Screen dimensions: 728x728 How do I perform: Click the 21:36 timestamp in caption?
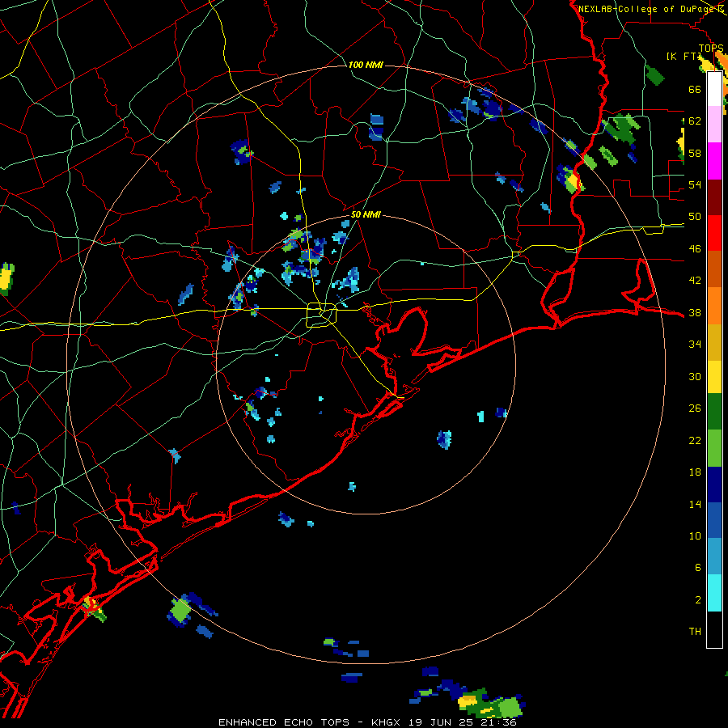498,722
